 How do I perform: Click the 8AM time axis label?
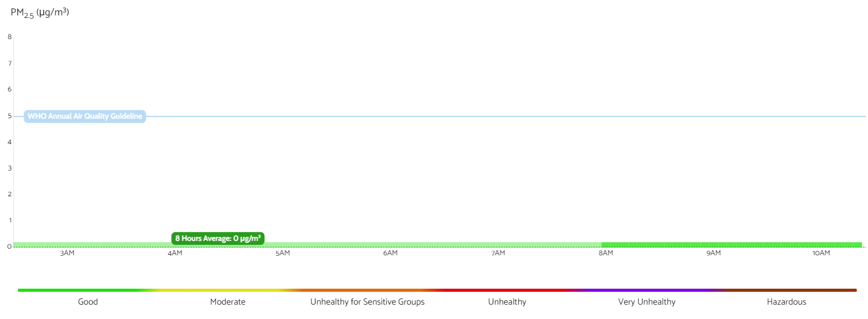click(x=606, y=253)
